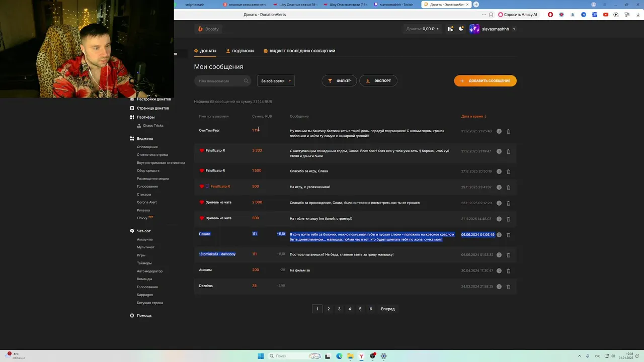Open File Explorer from the taskbar
This screenshot has width=644, height=362.
(x=350, y=356)
